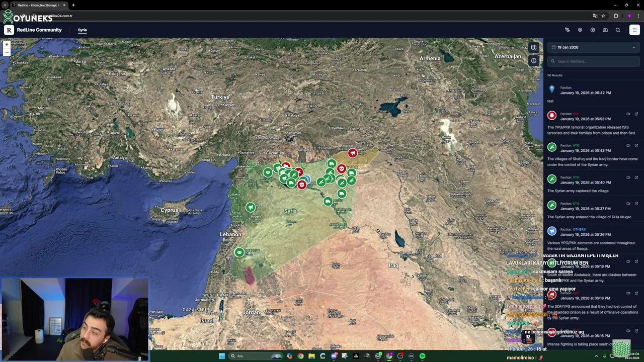Click the Windows taskbar search box 'Ara'
The width and height of the screenshot is (644, 362).
256,356
